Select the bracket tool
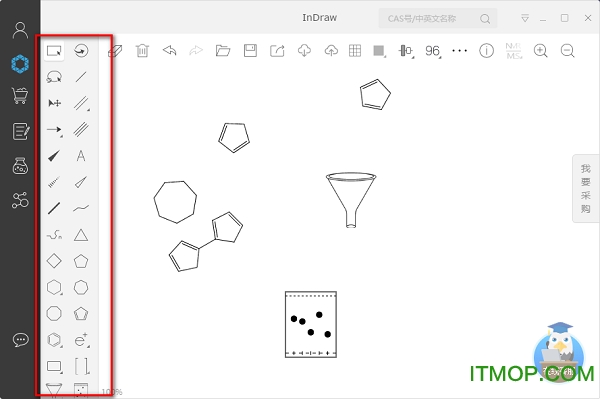The image size is (600, 399). pos(82,366)
